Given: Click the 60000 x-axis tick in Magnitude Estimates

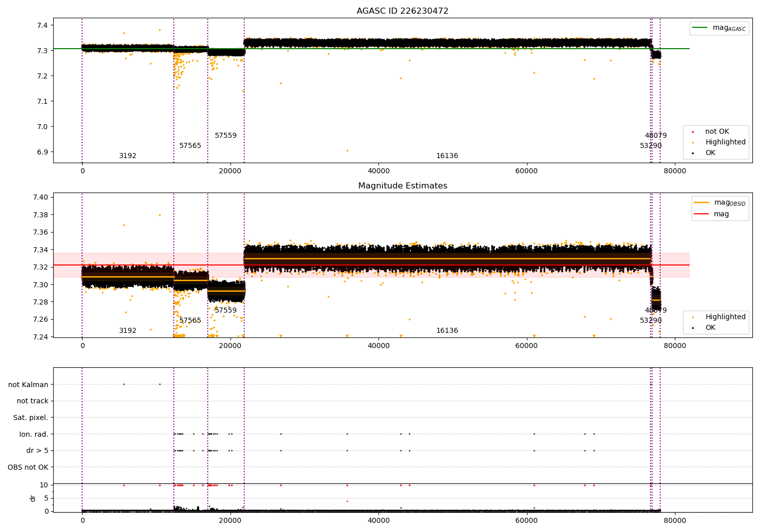Looking at the screenshot, I should tap(527, 346).
